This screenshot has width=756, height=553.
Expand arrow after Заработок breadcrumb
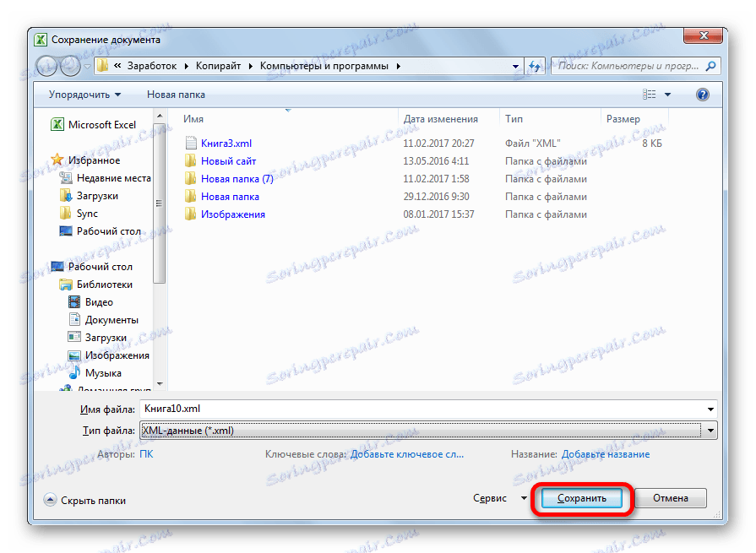click(x=187, y=67)
